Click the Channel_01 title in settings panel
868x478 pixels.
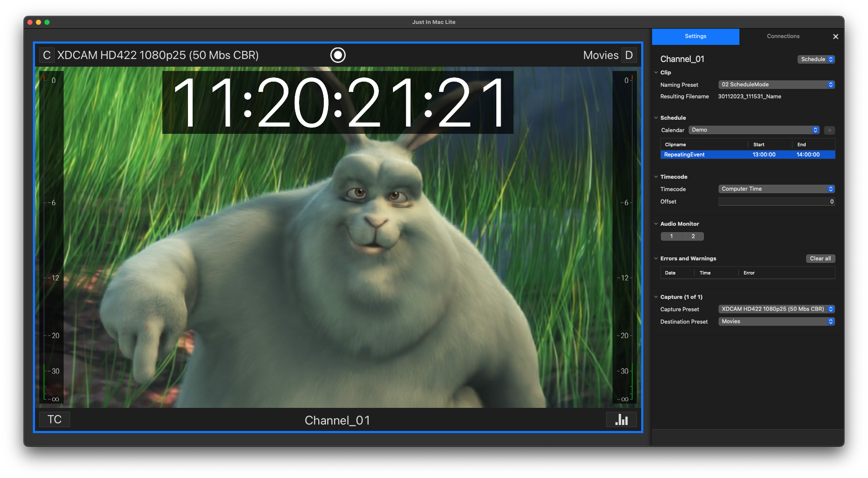[682, 59]
